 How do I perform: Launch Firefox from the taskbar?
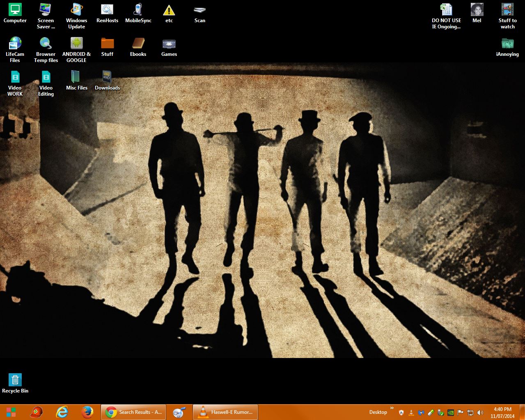tap(87, 412)
